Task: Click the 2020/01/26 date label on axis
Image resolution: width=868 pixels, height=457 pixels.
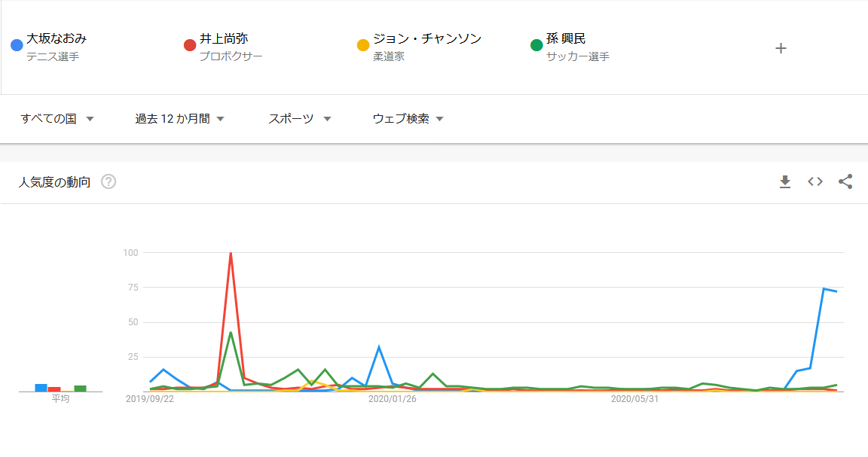Action: click(392, 399)
